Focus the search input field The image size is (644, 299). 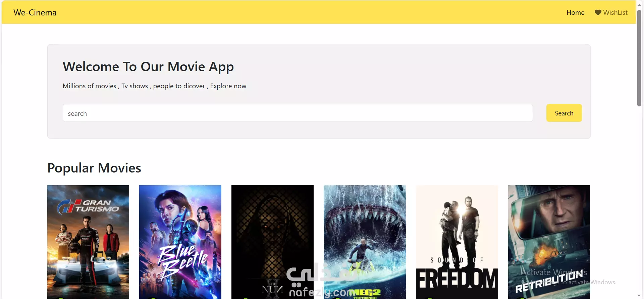coord(298,113)
